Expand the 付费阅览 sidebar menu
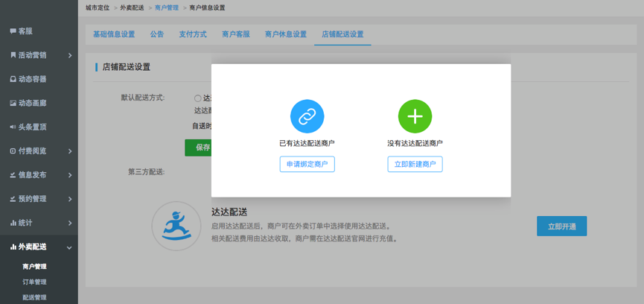The height and width of the screenshot is (304, 644). point(39,151)
